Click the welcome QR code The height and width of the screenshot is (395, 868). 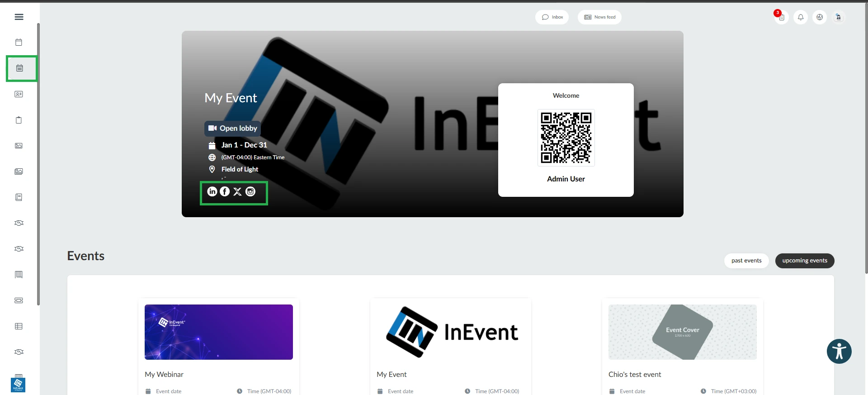tap(566, 138)
